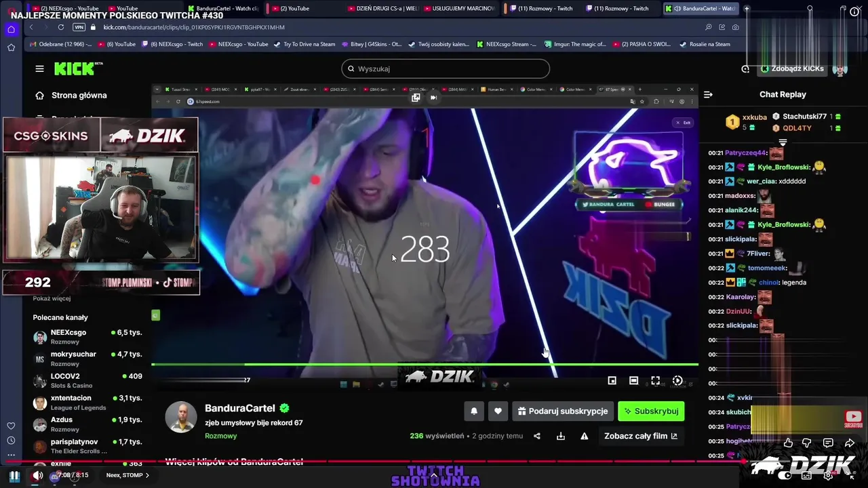Switch to 'DZIEŃ DRUGI CS-a' tab
The height and width of the screenshot is (488, 868).
pos(382,9)
